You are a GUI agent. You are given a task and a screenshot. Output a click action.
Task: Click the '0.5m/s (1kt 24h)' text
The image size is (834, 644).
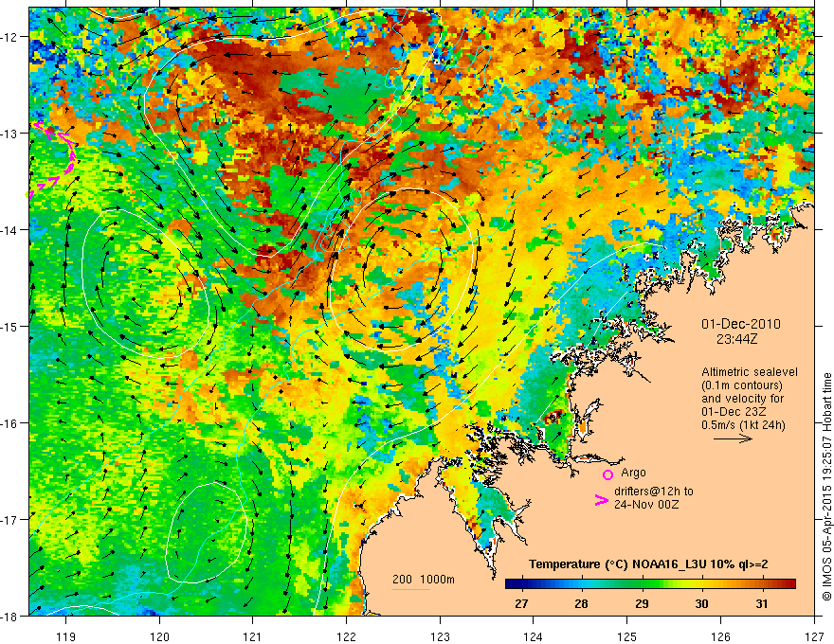coord(743,425)
